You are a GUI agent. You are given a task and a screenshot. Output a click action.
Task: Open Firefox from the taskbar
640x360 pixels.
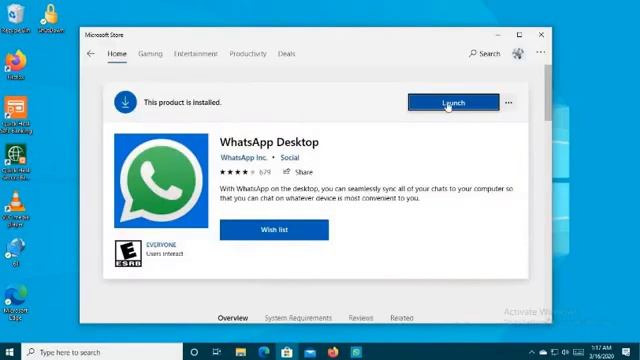pyautogui.click(x=333, y=352)
